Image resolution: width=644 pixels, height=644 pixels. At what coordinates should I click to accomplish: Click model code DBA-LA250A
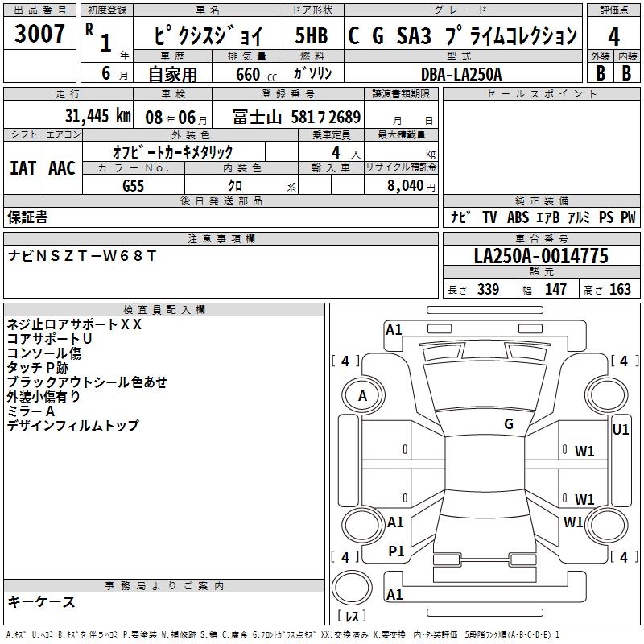pyautogui.click(x=461, y=74)
